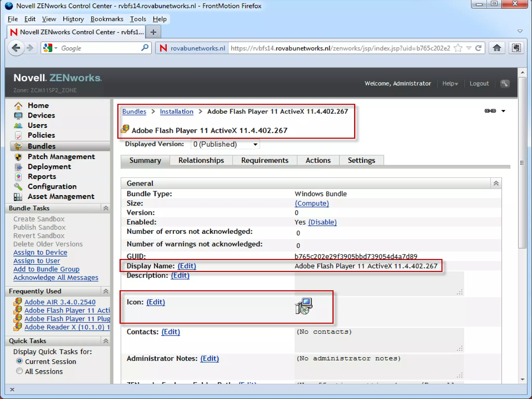Click the browser back arrow button
Viewport: 532px width, 399px height.
16,48
